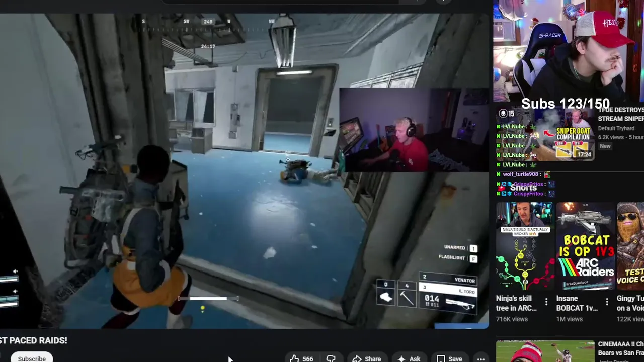Open the Sniper Goat Compilation thumbnail
This screenshot has height=362, width=644.
click(x=545, y=134)
